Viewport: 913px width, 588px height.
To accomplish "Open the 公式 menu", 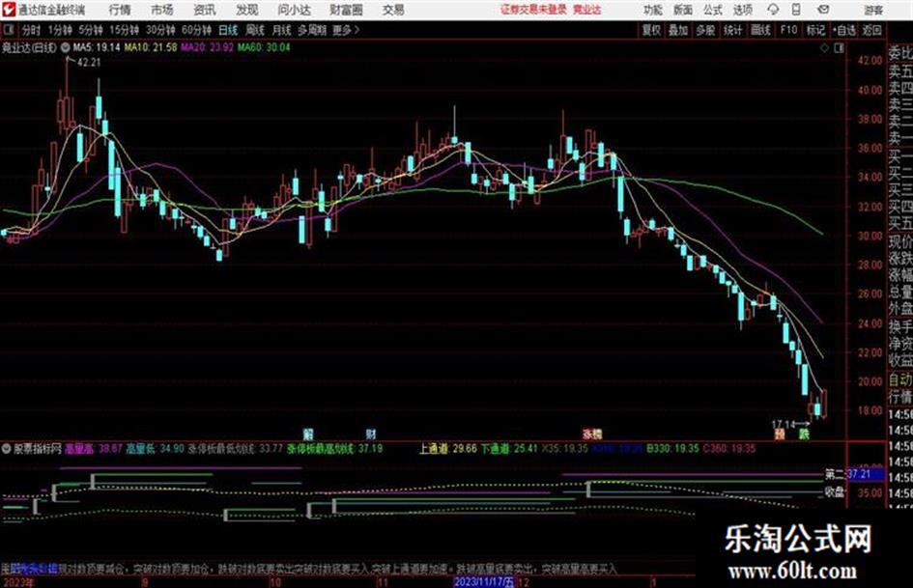I will pos(713,10).
